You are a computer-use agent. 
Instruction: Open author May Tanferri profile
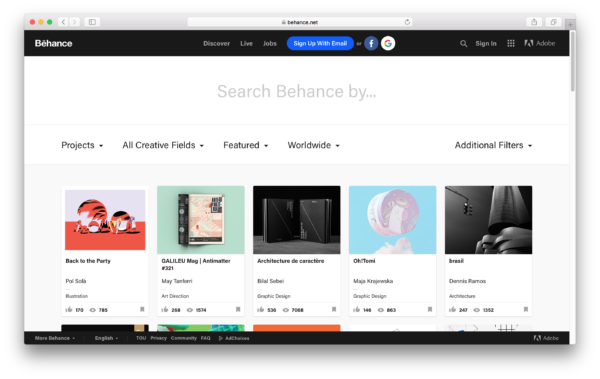tap(177, 281)
